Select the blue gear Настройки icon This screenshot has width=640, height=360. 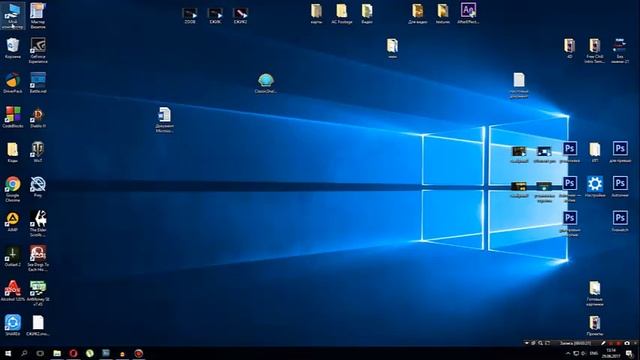click(595, 187)
